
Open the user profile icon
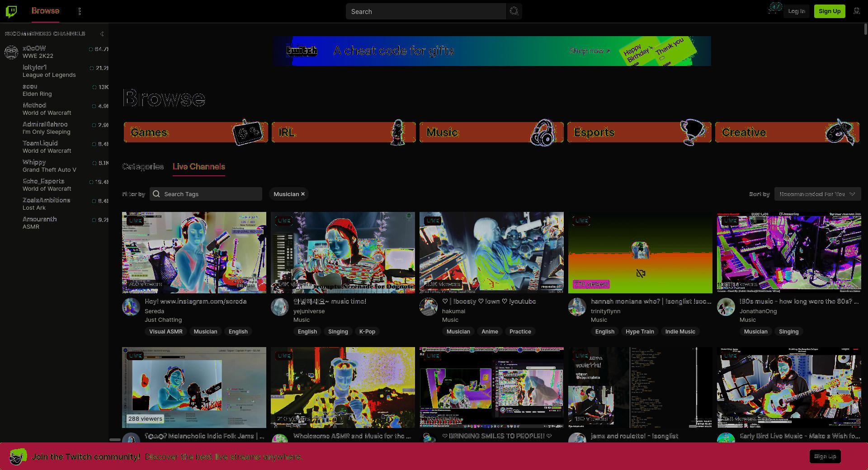click(x=857, y=11)
